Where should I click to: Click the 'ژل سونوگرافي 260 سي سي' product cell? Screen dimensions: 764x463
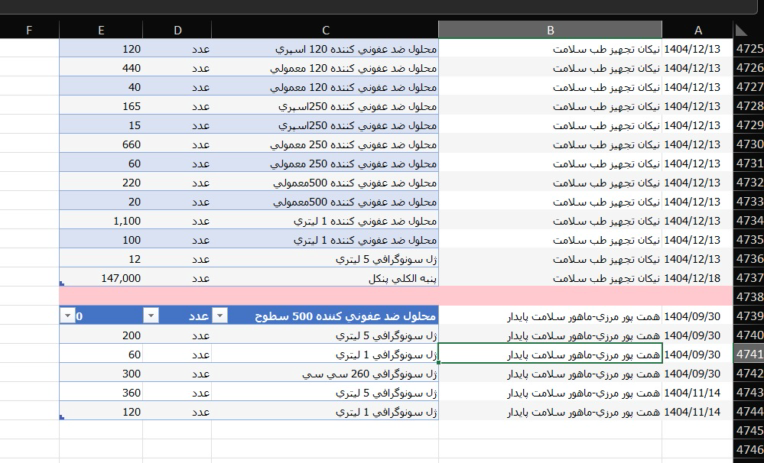tap(325, 373)
